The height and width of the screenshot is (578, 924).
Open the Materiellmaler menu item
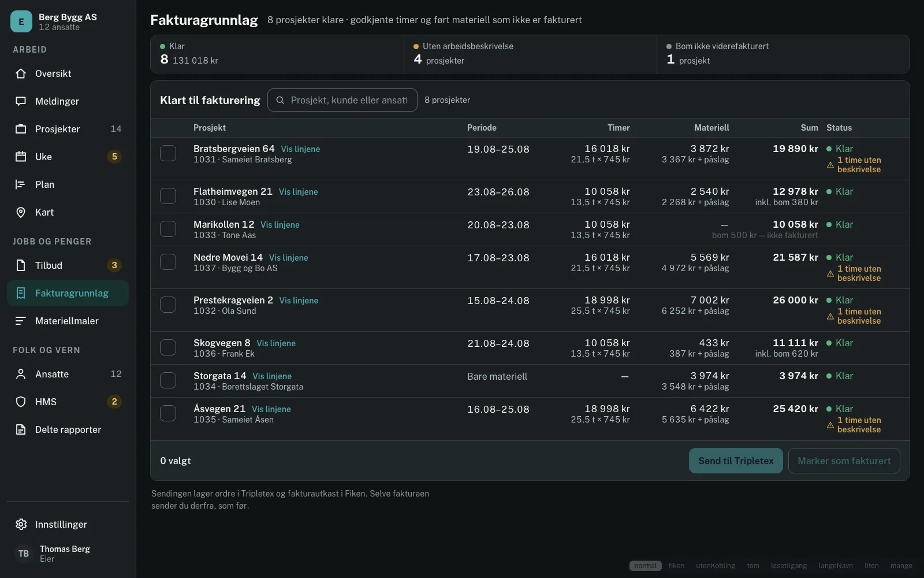(68, 321)
